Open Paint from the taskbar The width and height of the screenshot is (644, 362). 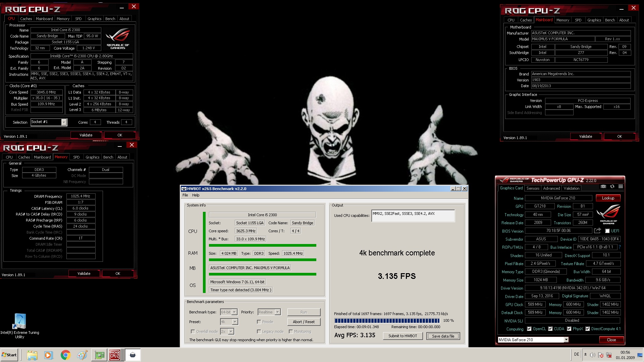(82, 355)
